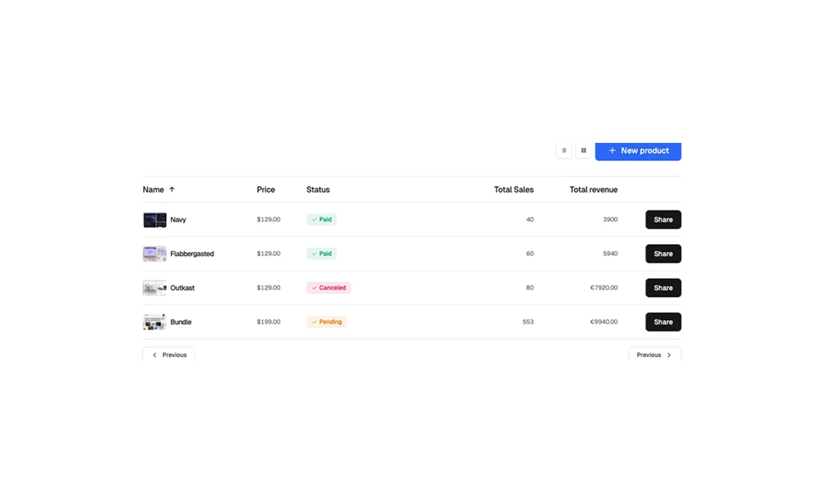823x504 pixels.
Task: Click the 40 total sales value
Action: coord(530,220)
